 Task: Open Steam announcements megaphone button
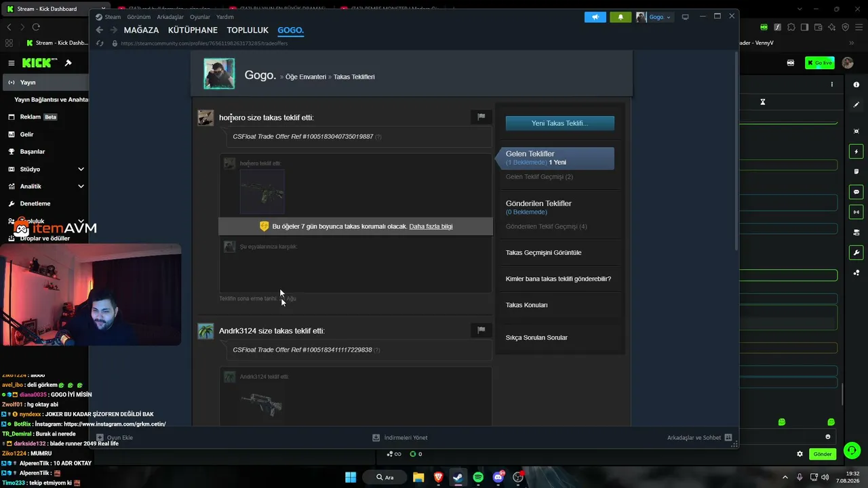coord(595,17)
